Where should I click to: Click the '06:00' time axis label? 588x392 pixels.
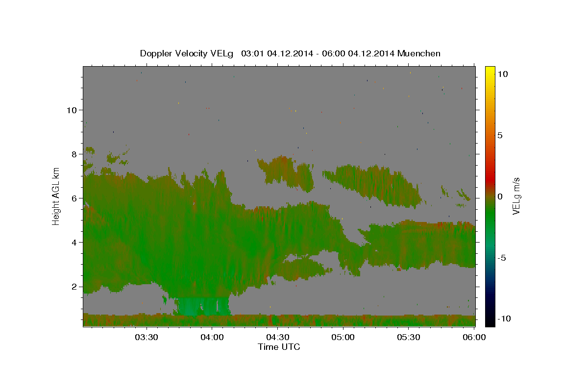(x=474, y=337)
